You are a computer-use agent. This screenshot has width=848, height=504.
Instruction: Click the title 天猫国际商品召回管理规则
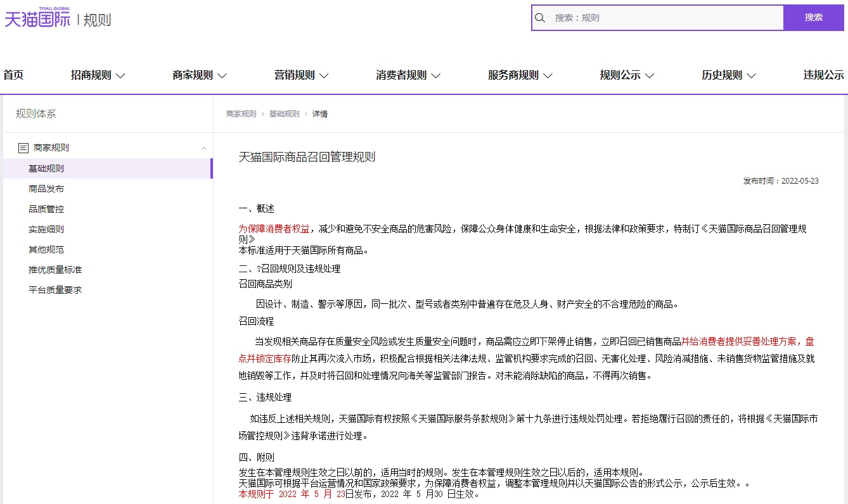(307, 157)
